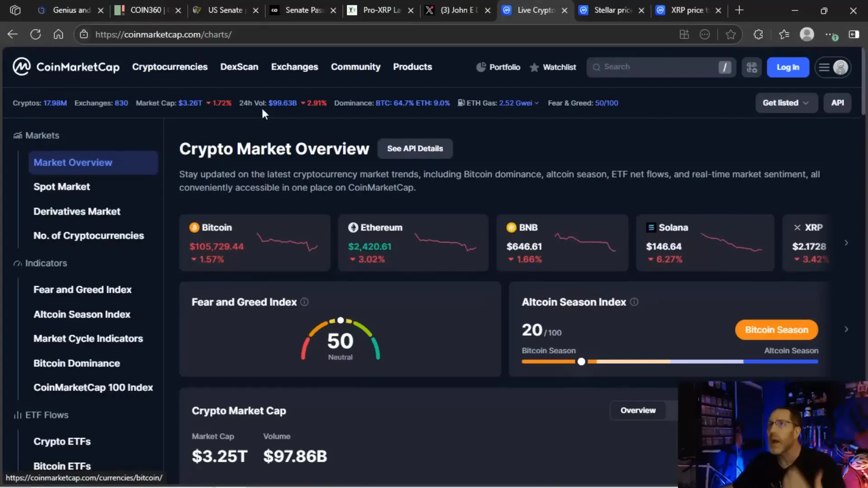Select Market Overview in sidebar
Screen dimensions: 868x488
pos(93,163)
